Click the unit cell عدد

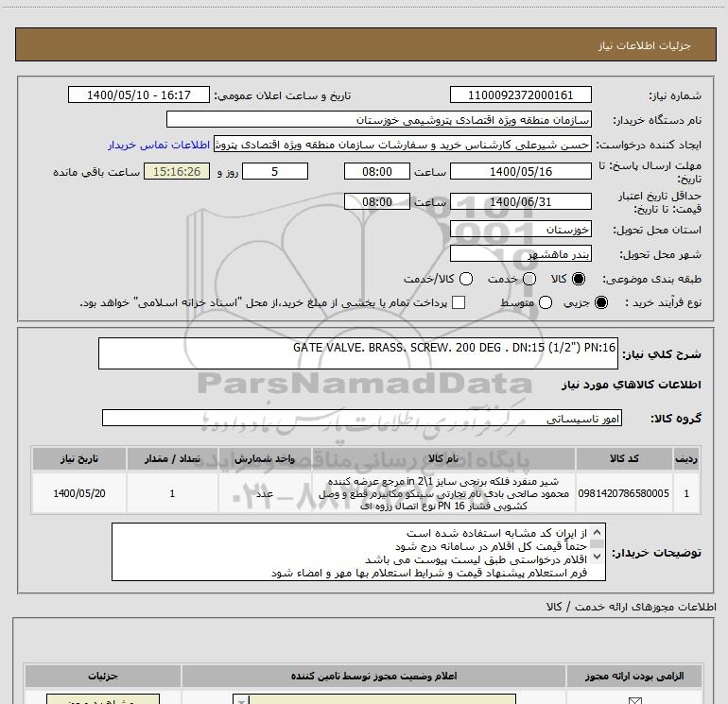tap(265, 493)
